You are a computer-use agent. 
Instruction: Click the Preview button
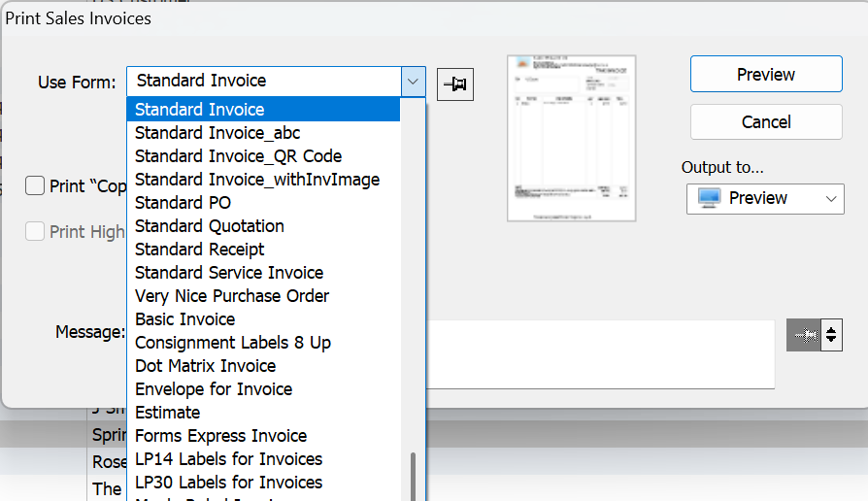click(x=766, y=74)
